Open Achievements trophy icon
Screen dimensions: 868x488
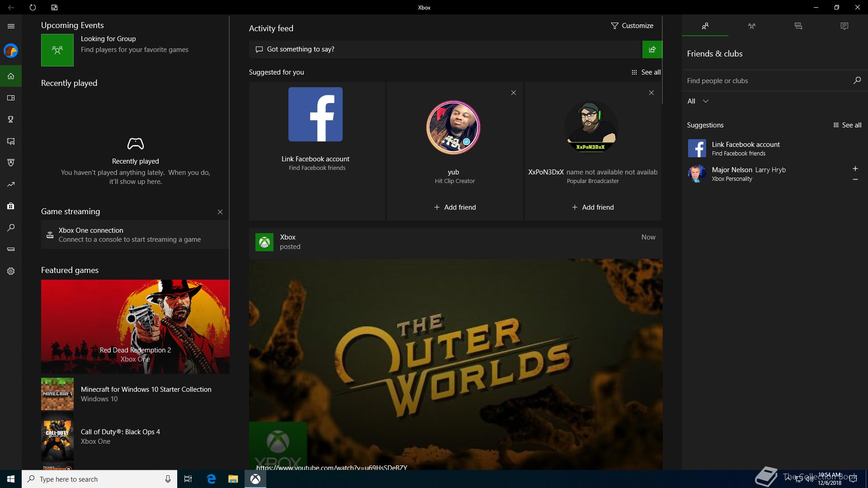(11, 119)
